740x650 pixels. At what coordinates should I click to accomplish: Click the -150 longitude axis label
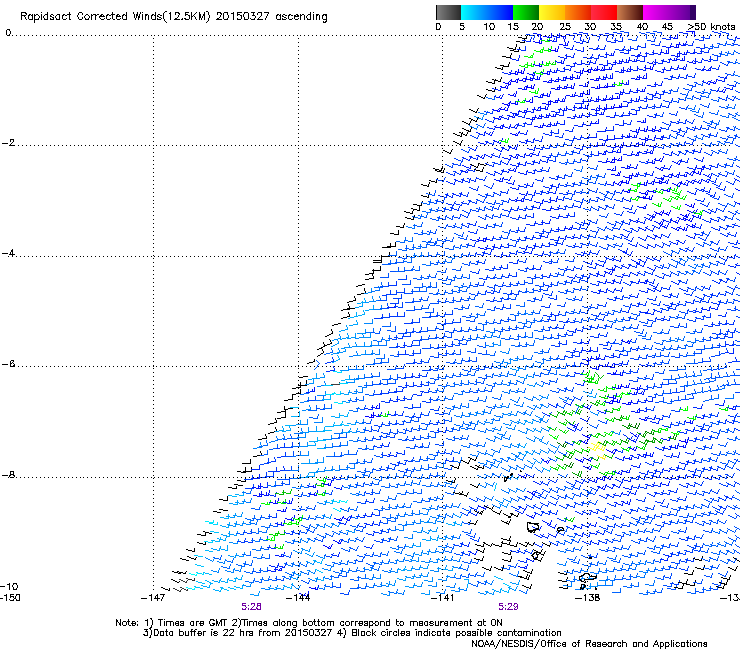pyautogui.click(x=10, y=598)
